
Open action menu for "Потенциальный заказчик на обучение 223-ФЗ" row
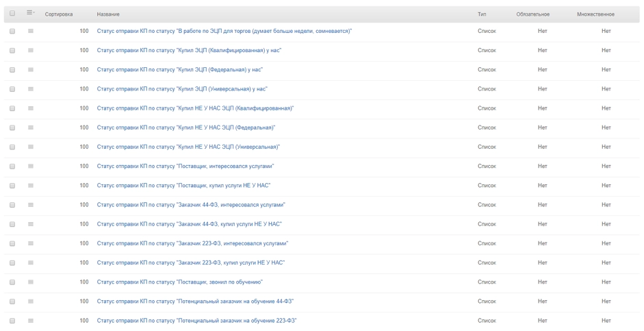(30, 321)
